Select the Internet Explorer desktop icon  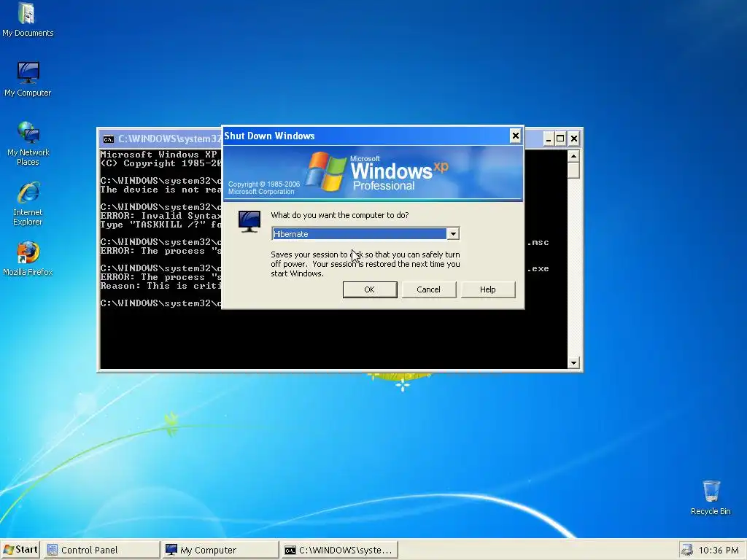(28, 203)
